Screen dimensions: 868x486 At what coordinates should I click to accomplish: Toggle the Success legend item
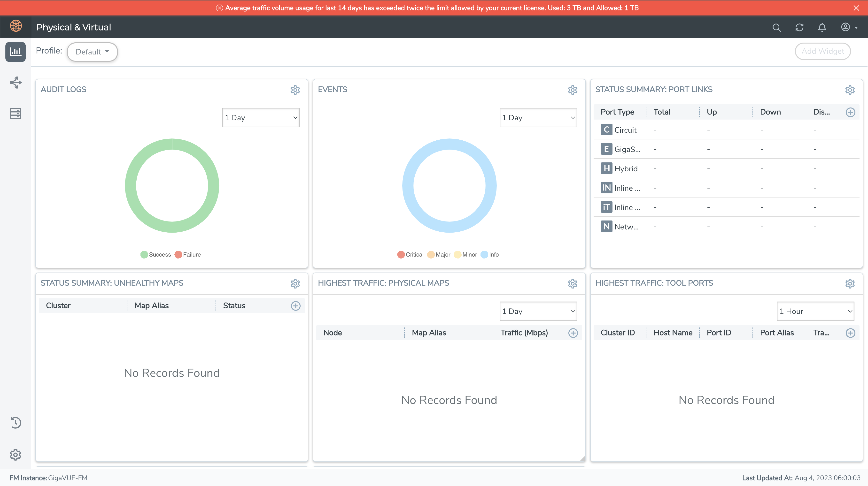pos(156,255)
